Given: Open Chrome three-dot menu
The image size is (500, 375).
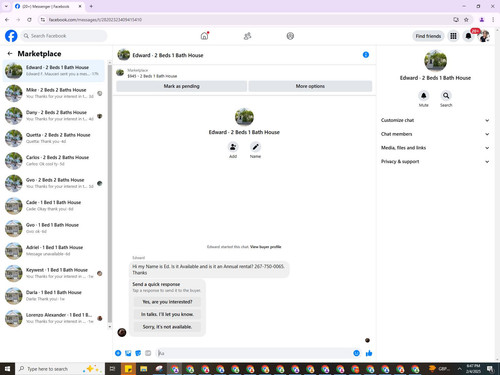Looking at the screenshot, I should point(493,20).
